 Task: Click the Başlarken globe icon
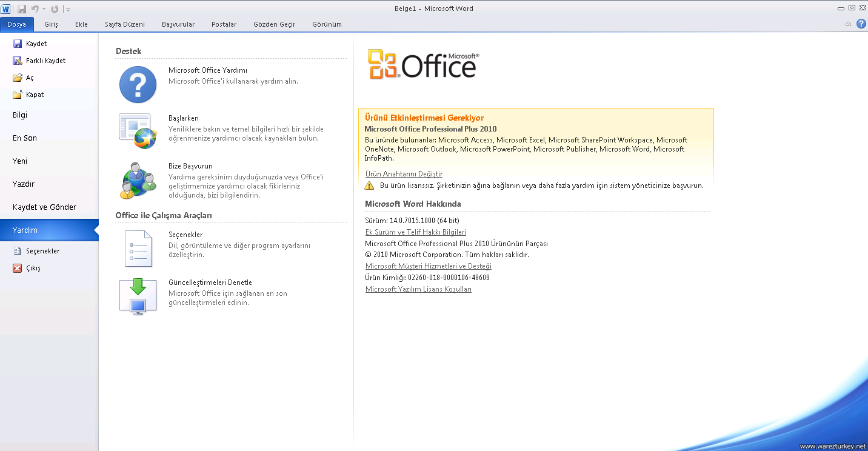pyautogui.click(x=138, y=131)
